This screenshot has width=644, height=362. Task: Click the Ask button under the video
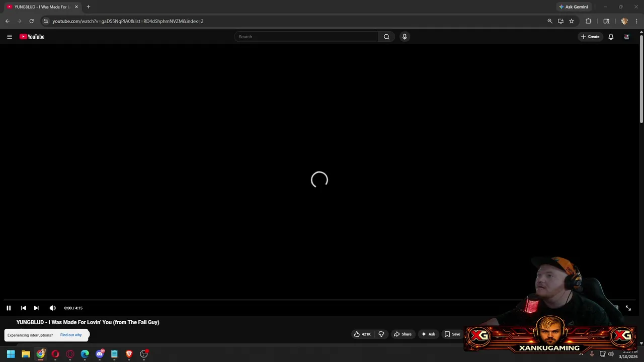tap(428, 334)
